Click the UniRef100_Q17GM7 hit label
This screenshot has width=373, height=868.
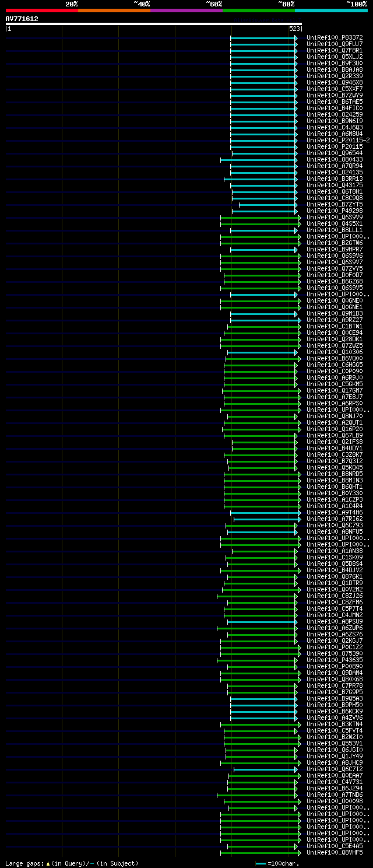pyautogui.click(x=335, y=390)
